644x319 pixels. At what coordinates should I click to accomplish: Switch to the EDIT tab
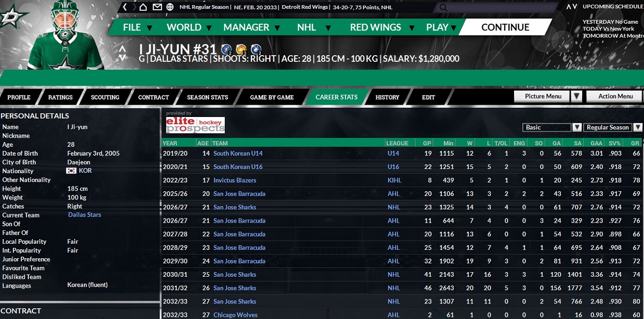point(428,97)
